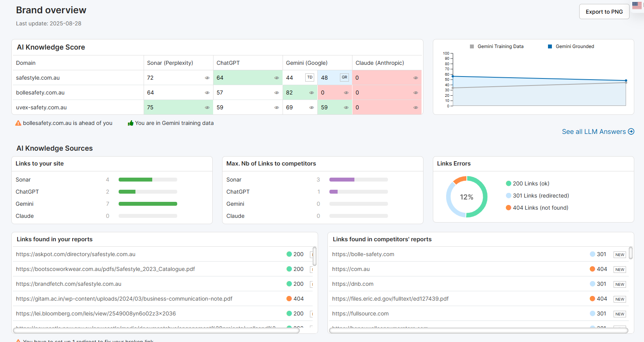644x342 pixels.
Task: Select the 404 Links (not found) legend item
Action: pyautogui.click(x=537, y=208)
